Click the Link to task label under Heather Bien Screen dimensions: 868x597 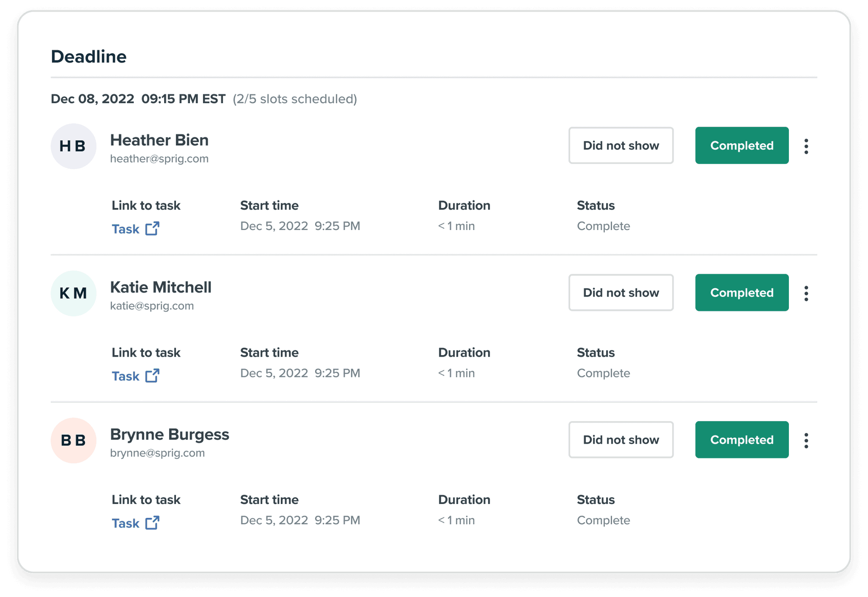[146, 206]
